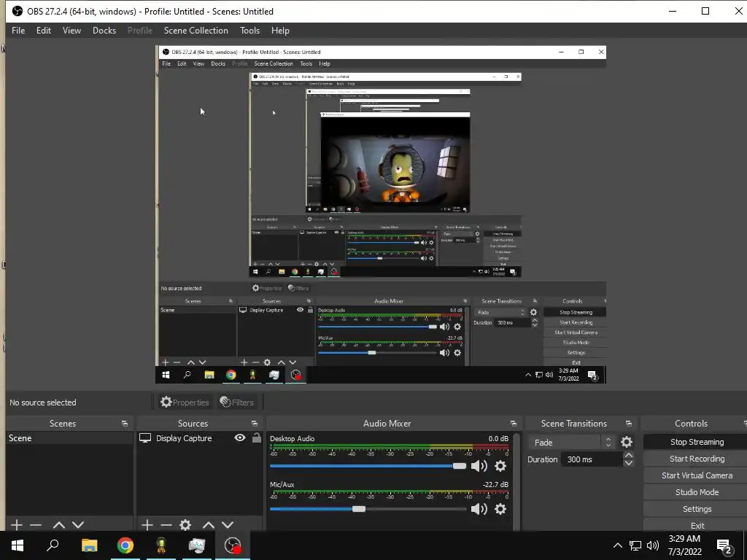Open Mic/Aux settings gear
Image resolution: width=747 pixels, height=560 pixels.
(x=500, y=509)
